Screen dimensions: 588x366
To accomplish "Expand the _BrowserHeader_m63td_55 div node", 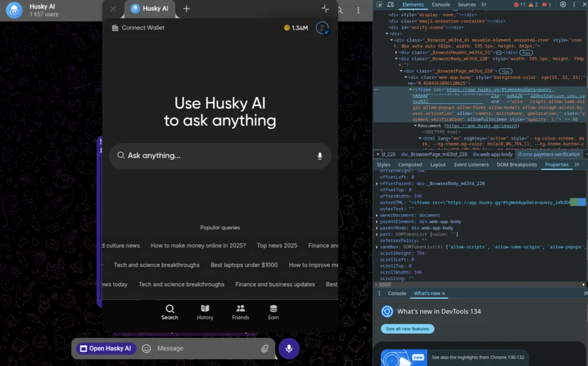I will coord(396,52).
